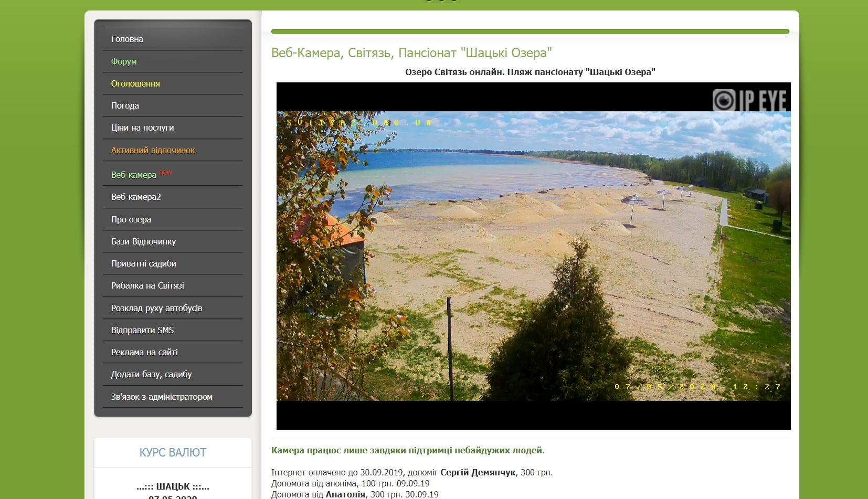Click the КУРС ВАЛЮТ widget heading

[x=173, y=452]
